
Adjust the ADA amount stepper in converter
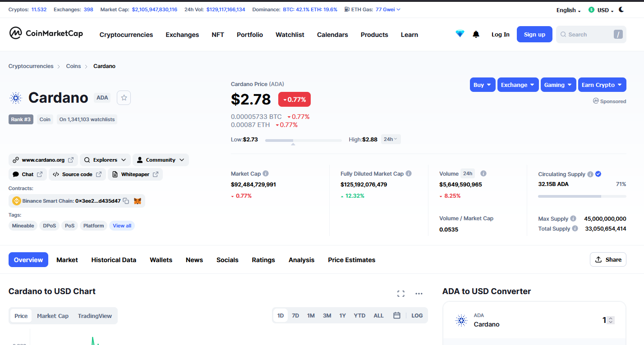[611, 320]
